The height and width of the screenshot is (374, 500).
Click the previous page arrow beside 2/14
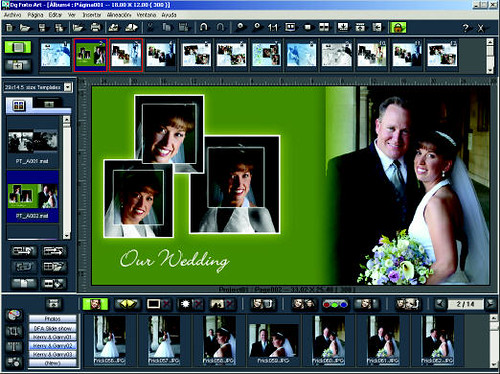(x=440, y=304)
